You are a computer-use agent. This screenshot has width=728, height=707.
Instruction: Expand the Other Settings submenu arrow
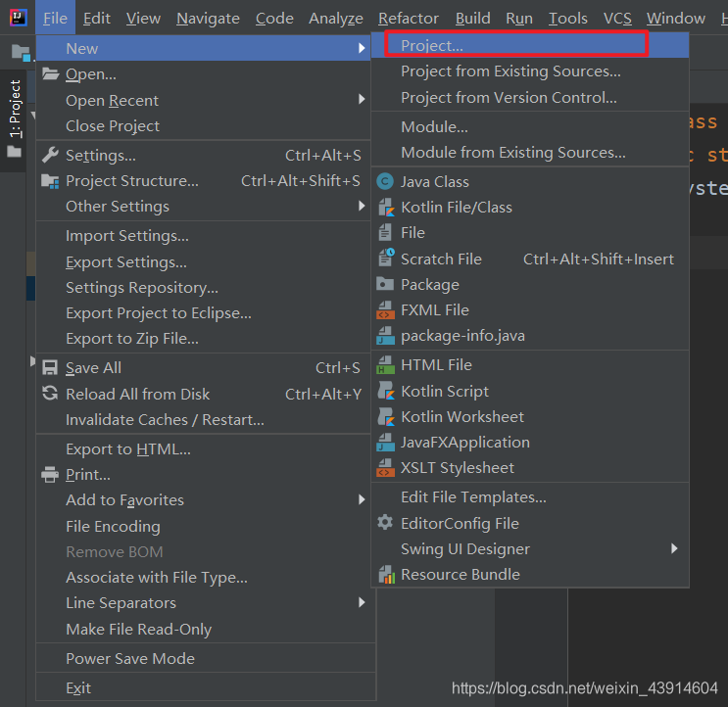click(362, 206)
